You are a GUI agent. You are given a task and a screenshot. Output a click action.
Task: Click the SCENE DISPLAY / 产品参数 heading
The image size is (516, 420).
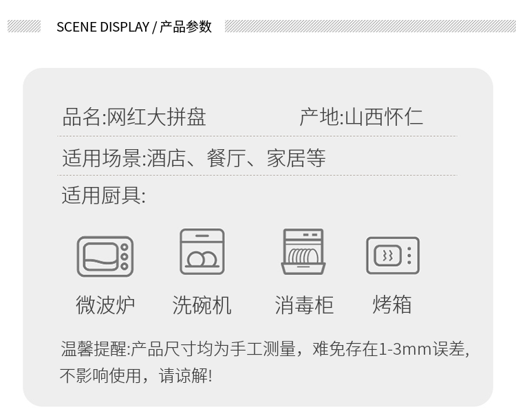point(134,27)
